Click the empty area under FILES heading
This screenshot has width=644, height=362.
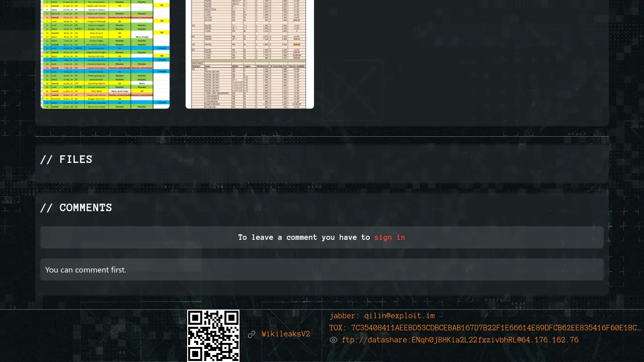[322, 175]
